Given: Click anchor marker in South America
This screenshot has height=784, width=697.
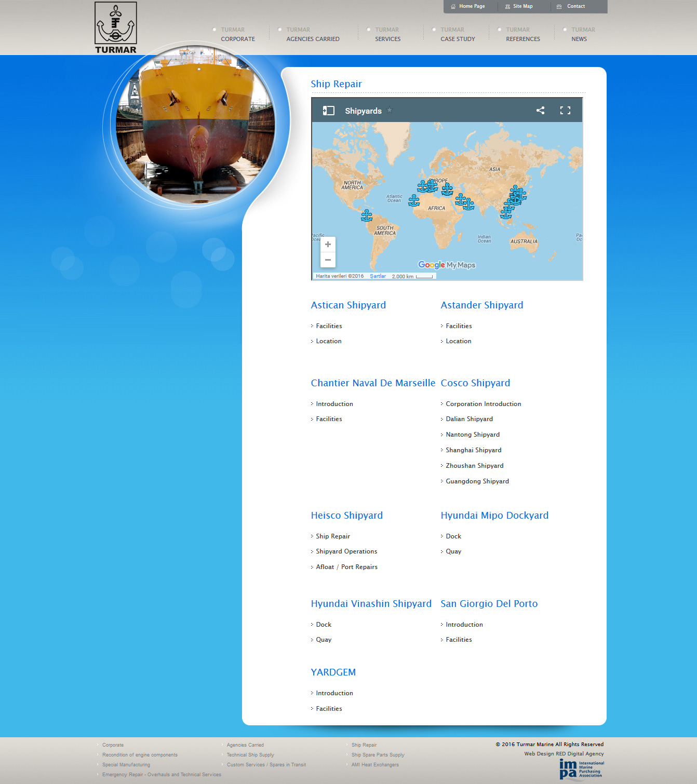Looking at the screenshot, I should [367, 215].
